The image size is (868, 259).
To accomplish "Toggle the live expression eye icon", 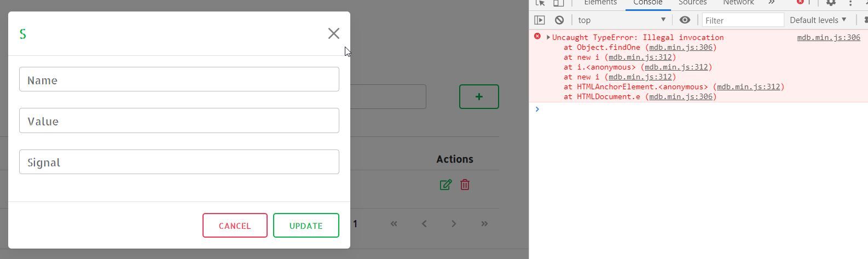I will point(685,20).
